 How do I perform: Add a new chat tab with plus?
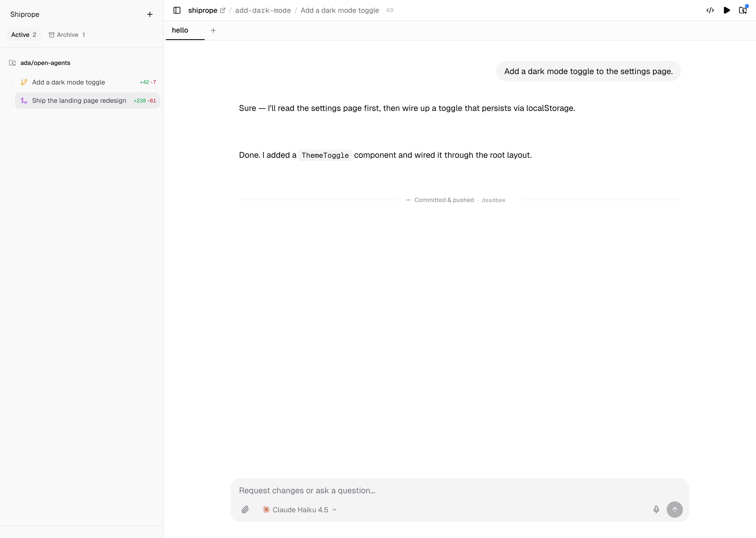point(213,30)
